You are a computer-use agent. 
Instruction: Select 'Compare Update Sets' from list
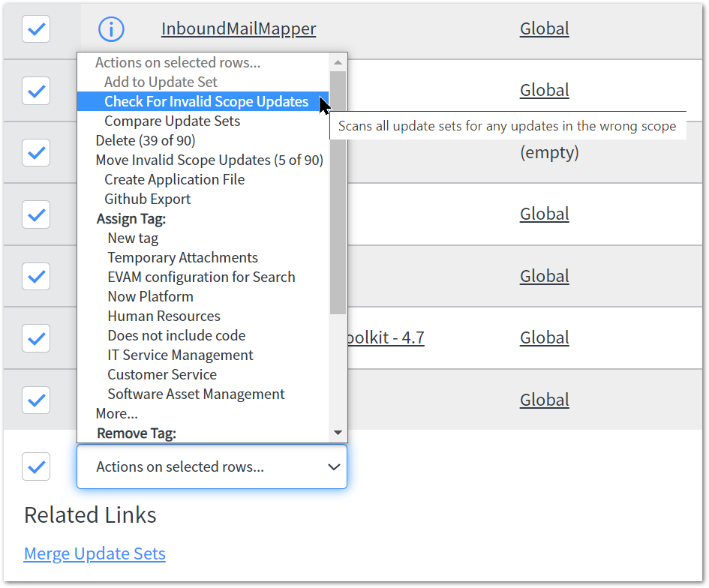(x=172, y=121)
